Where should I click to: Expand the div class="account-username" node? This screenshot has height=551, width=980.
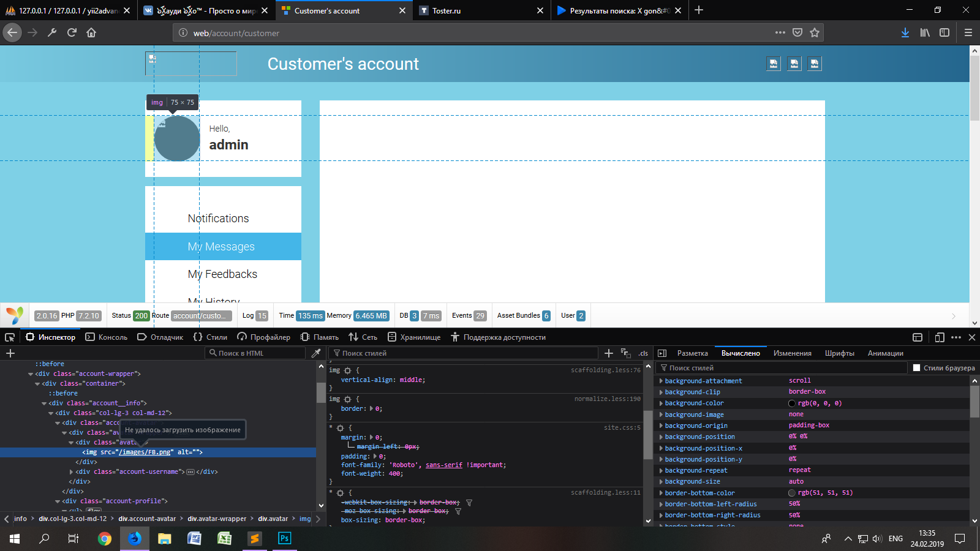point(71,472)
